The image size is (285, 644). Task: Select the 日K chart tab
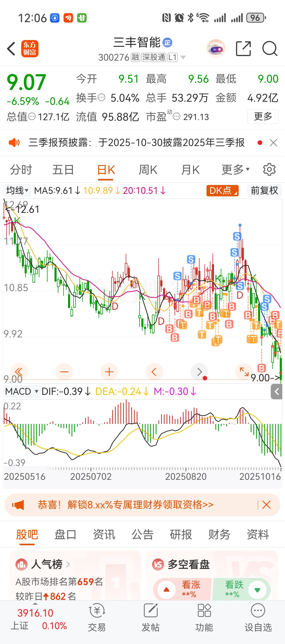click(106, 170)
